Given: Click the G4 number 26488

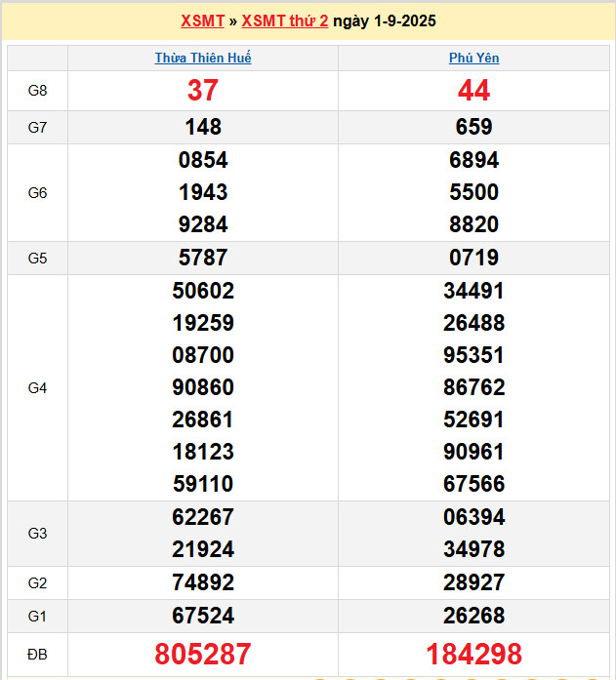Looking at the screenshot, I should (473, 323).
